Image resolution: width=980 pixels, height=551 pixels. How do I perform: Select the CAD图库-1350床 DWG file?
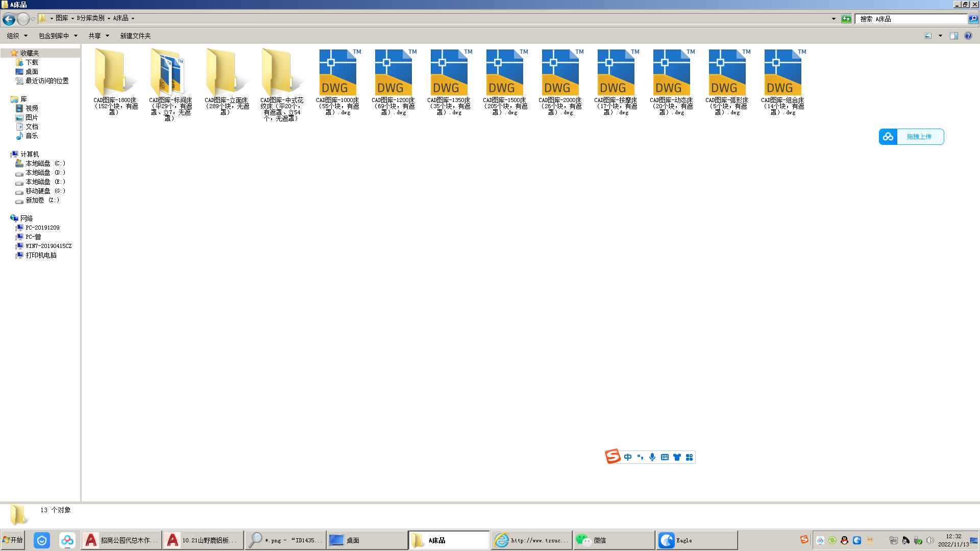(x=449, y=82)
